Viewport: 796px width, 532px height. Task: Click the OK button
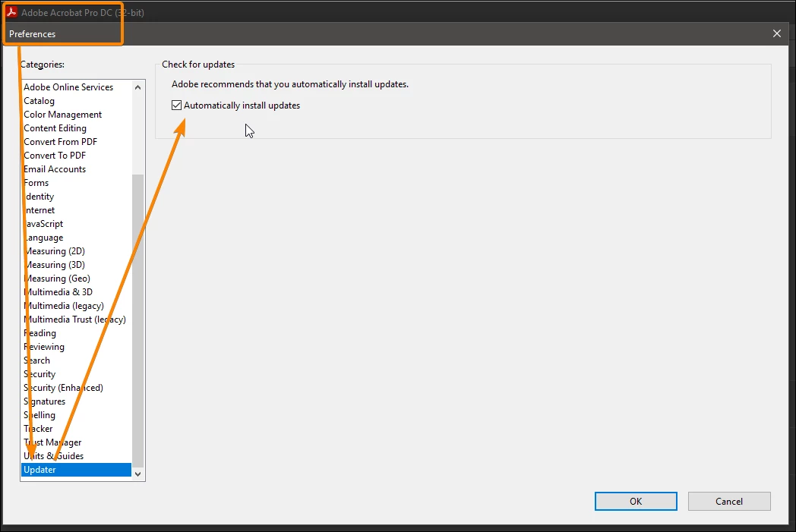point(636,501)
